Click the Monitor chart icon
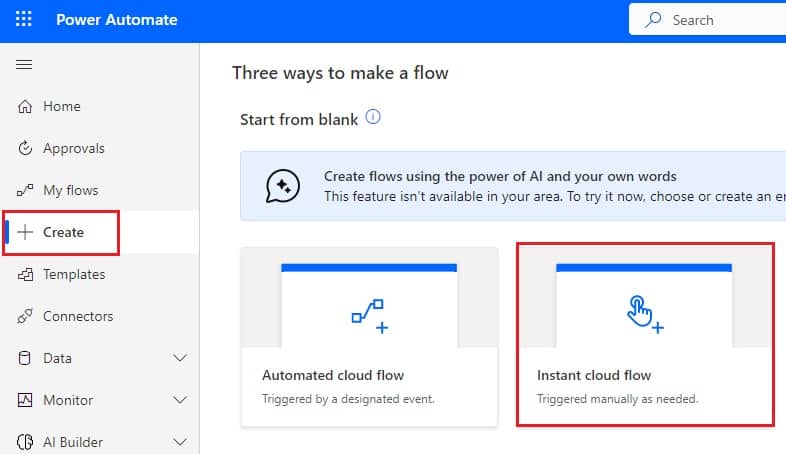This screenshot has height=454, width=786. pos(25,400)
